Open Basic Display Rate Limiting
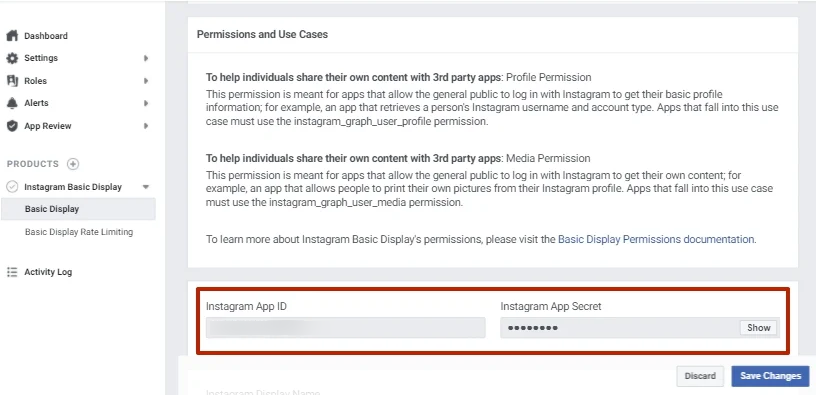 (x=79, y=232)
